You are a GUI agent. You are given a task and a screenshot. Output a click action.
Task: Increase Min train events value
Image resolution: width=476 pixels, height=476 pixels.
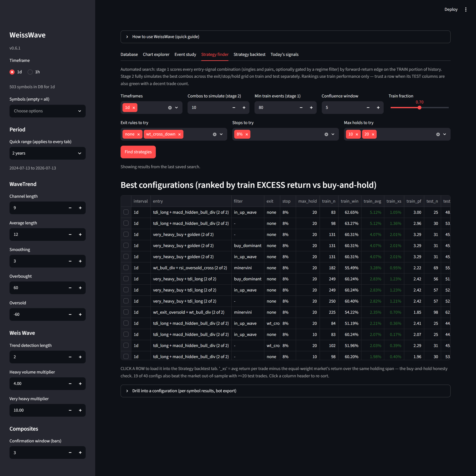click(x=311, y=108)
